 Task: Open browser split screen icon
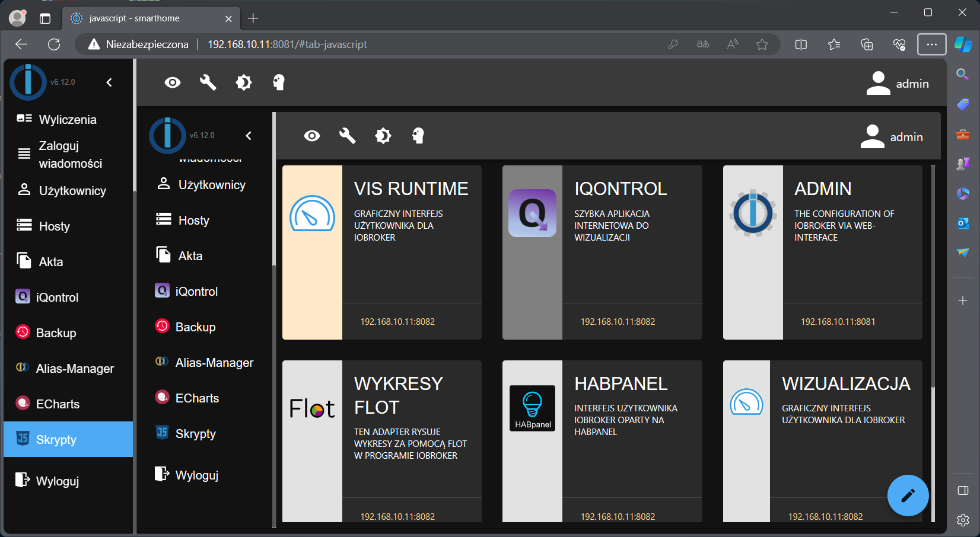(x=801, y=44)
